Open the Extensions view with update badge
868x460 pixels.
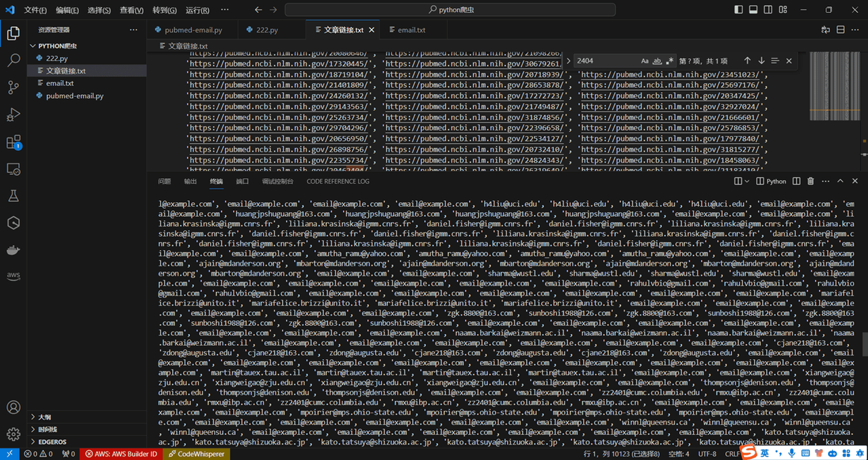pos(13,142)
